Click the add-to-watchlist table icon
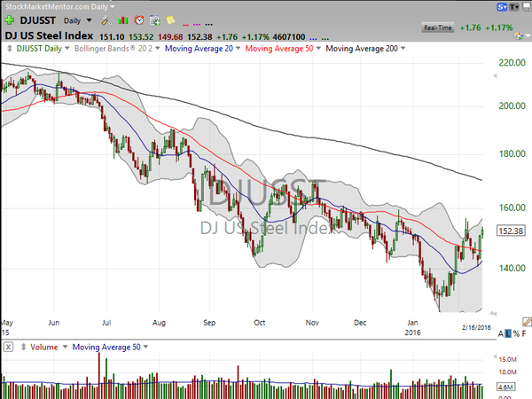Viewport: 532px width, 399px height. pyautogui.click(x=155, y=20)
